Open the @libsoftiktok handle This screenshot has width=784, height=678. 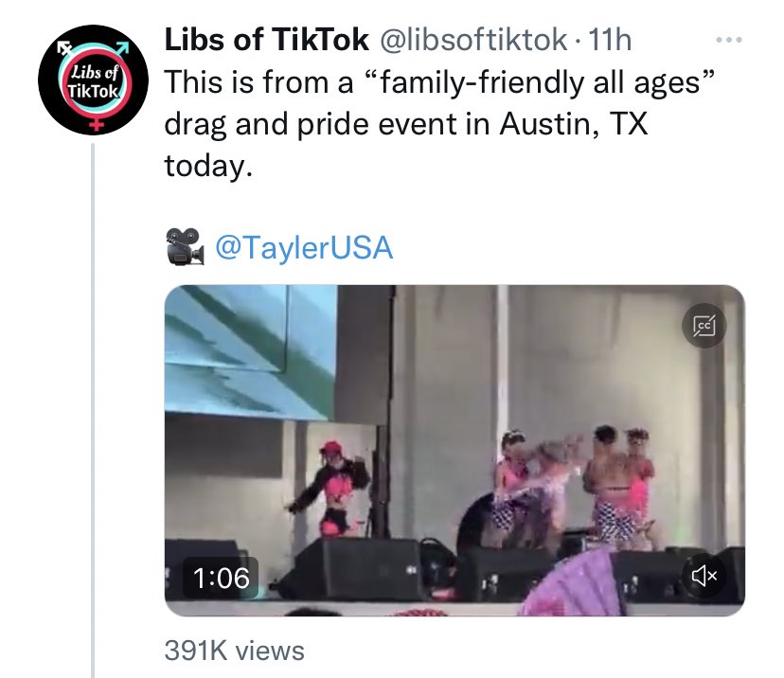[x=474, y=40]
